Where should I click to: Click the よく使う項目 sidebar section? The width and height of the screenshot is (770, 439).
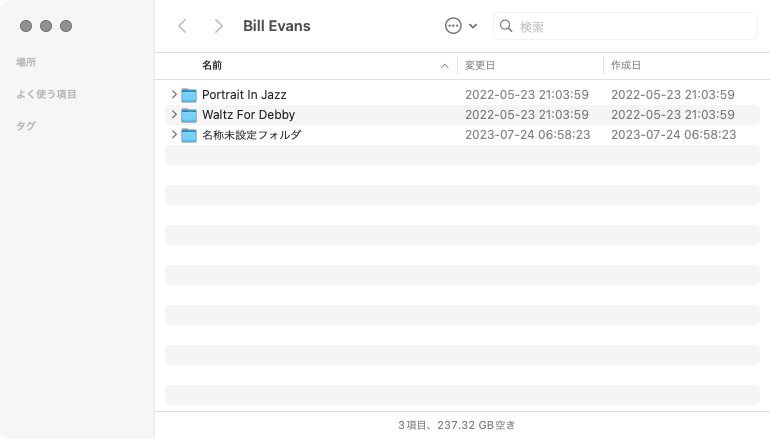click(46, 94)
